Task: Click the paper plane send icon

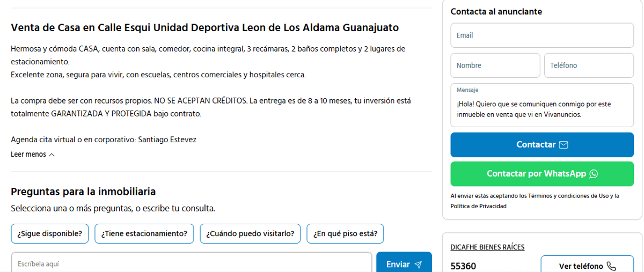Action: [x=419, y=264]
